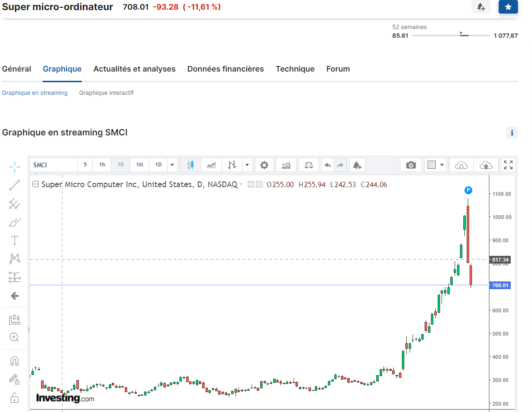Select the measure tool icon
The image size is (532, 412).
click(x=15, y=319)
